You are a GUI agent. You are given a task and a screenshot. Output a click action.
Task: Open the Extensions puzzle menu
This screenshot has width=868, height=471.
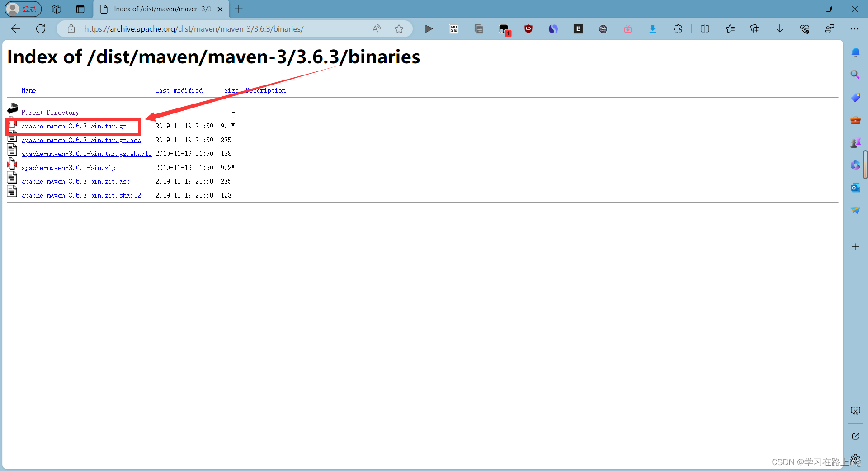click(x=678, y=29)
